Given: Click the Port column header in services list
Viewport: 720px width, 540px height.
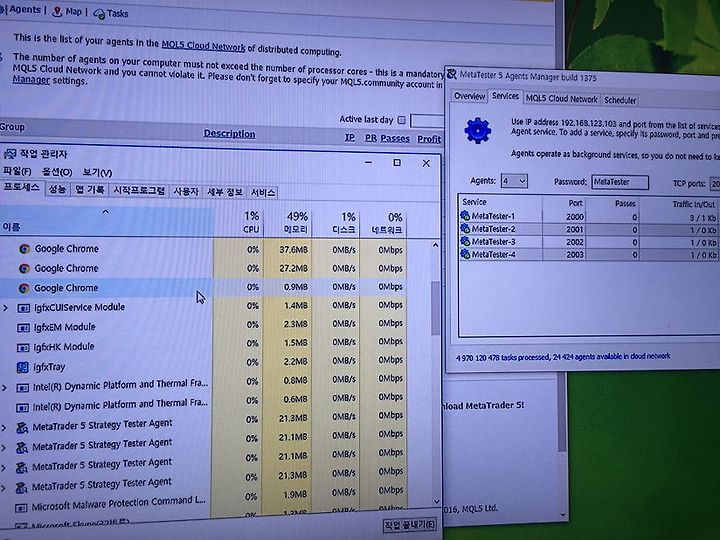Looking at the screenshot, I should pos(575,202).
